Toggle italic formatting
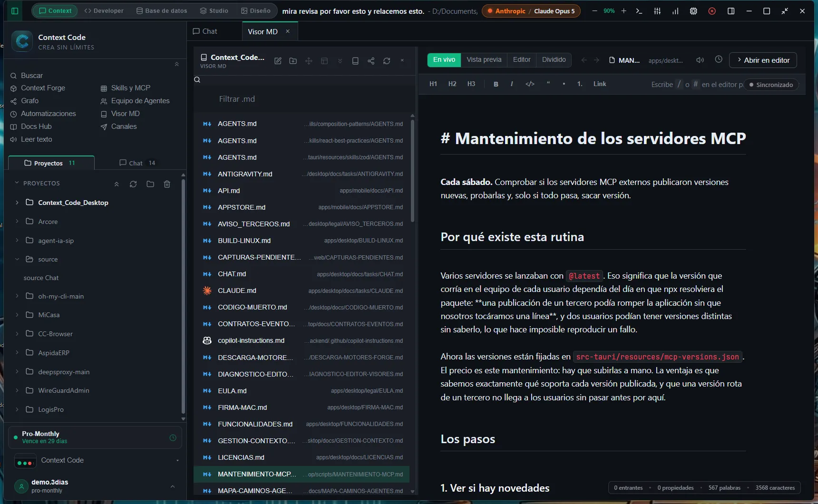Viewport: 818px width, 504px height. pos(512,84)
